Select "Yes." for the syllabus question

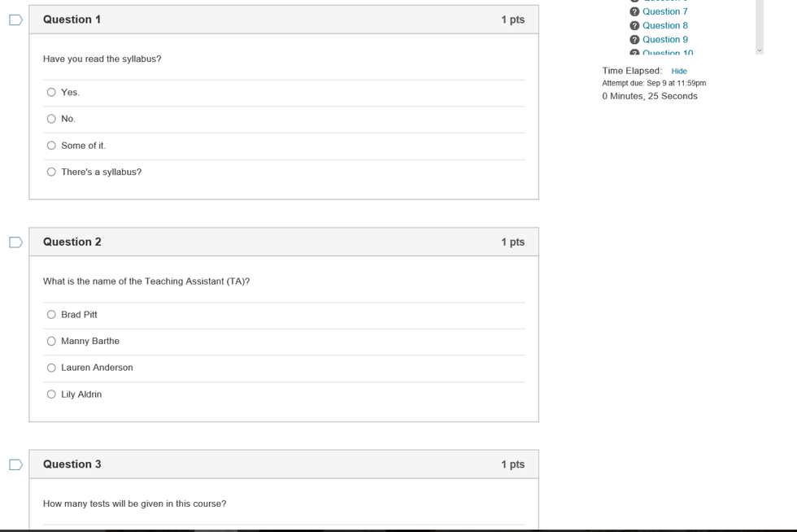pos(51,93)
